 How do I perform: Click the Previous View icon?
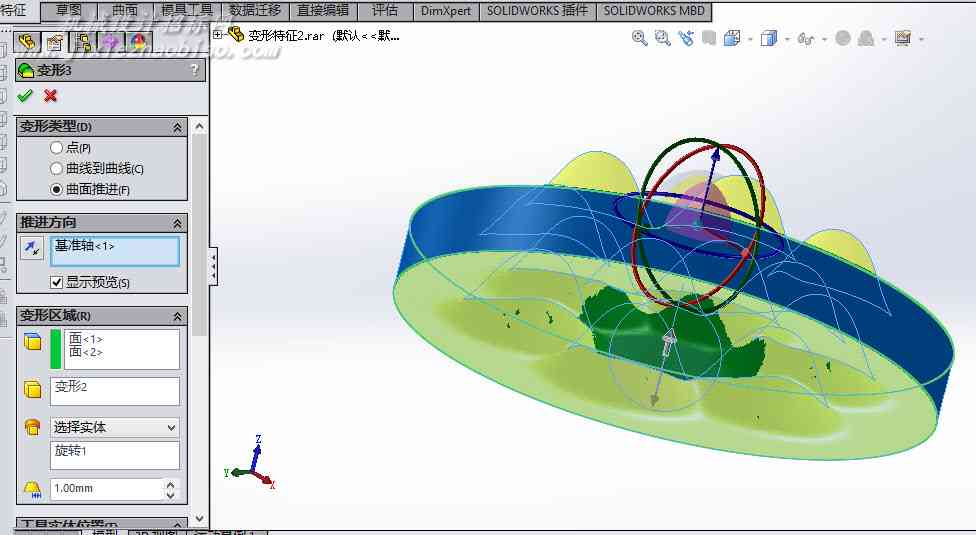tap(686, 38)
